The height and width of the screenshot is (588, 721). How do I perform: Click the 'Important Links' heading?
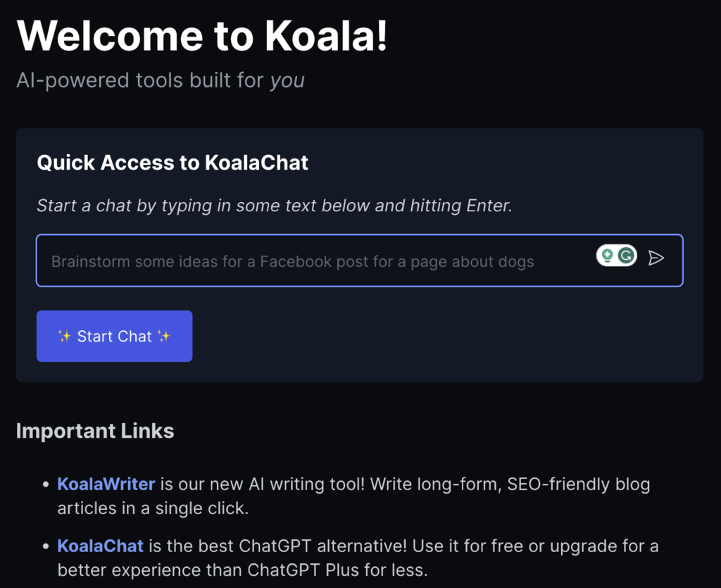click(95, 431)
